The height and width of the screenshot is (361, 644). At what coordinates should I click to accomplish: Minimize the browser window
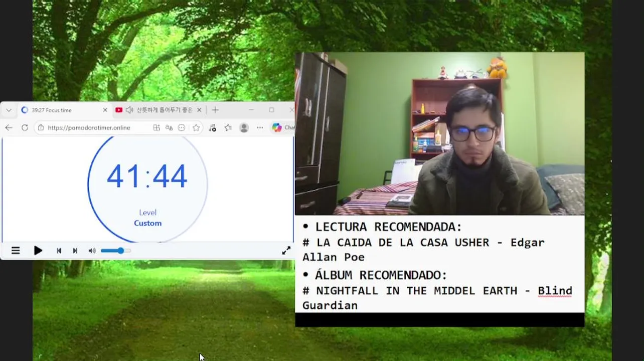tap(251, 110)
